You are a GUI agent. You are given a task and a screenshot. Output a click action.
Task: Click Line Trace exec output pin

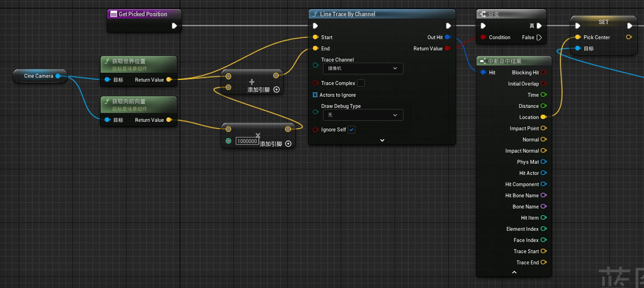449,26
